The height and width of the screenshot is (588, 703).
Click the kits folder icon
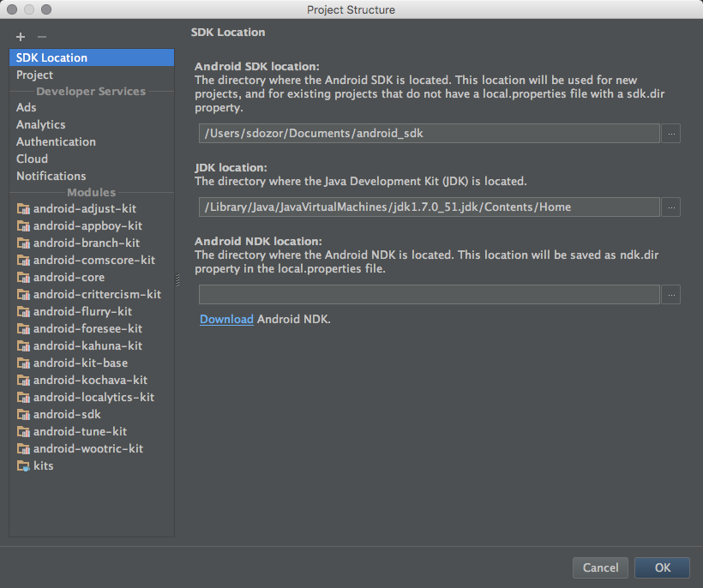(23, 466)
